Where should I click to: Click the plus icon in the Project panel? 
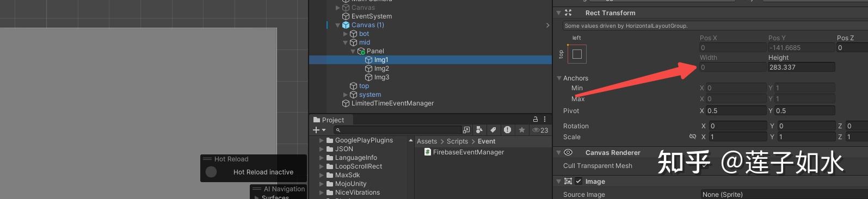(316, 130)
